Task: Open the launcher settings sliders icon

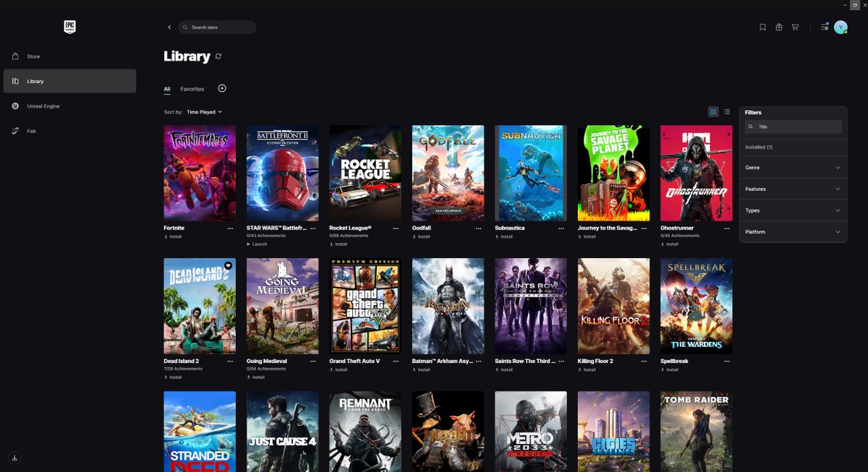Action: coord(825,27)
